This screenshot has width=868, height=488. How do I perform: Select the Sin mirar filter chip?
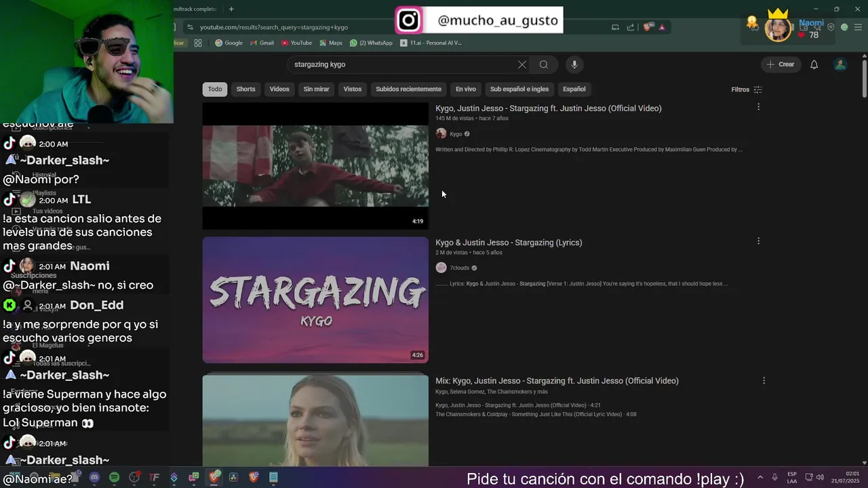coord(316,89)
